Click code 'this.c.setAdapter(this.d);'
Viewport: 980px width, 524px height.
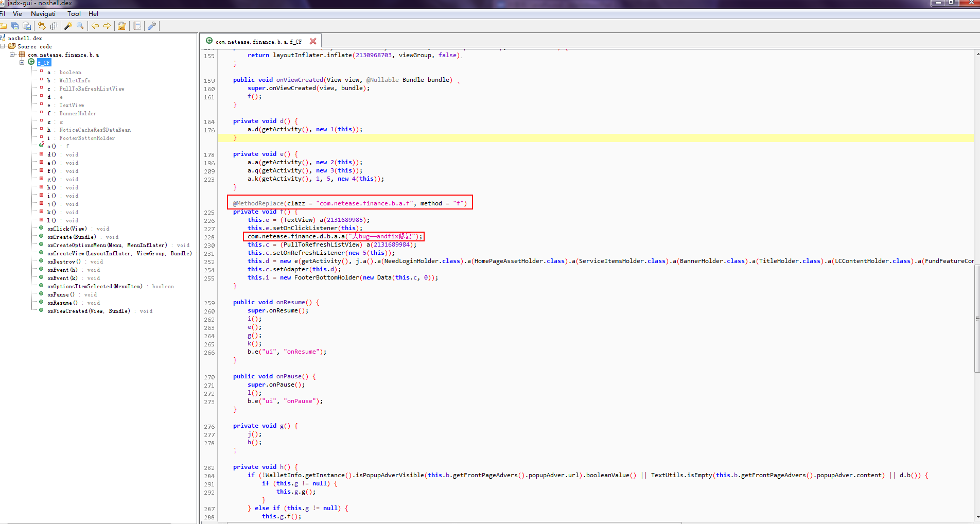pyautogui.click(x=294, y=269)
